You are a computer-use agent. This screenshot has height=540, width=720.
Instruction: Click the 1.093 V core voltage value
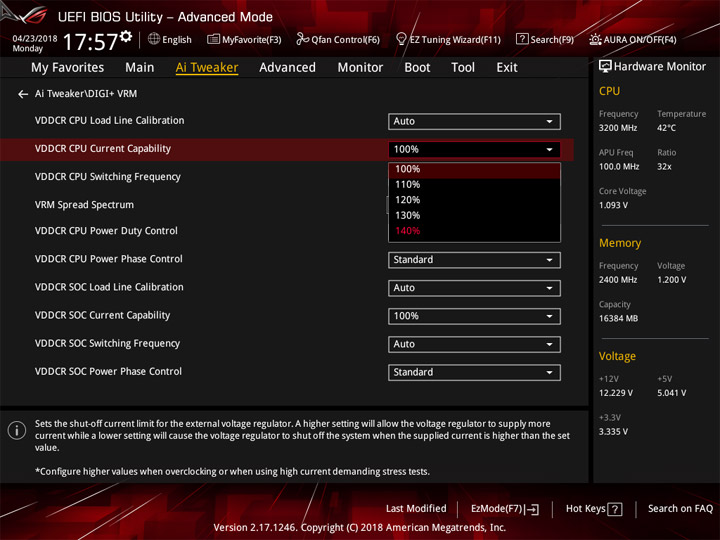(x=613, y=205)
